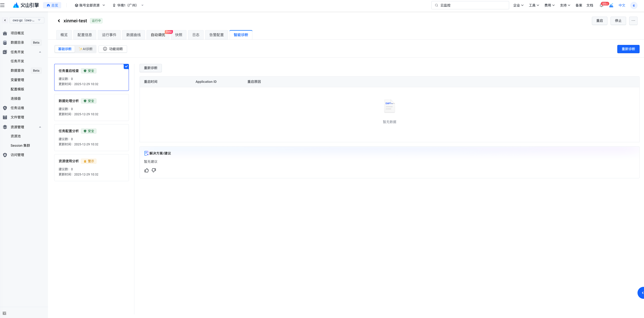
Task: Open the 日志 tab
Action: 196,35
